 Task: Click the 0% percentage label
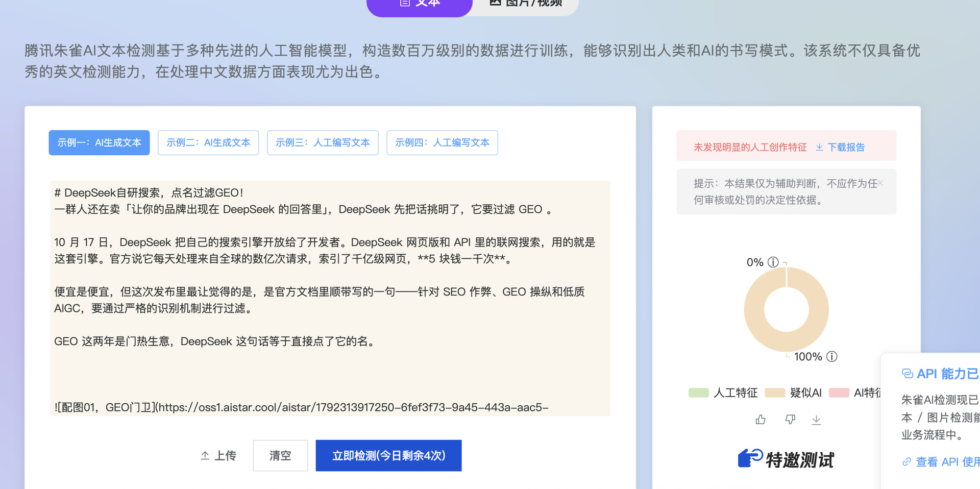tap(755, 262)
